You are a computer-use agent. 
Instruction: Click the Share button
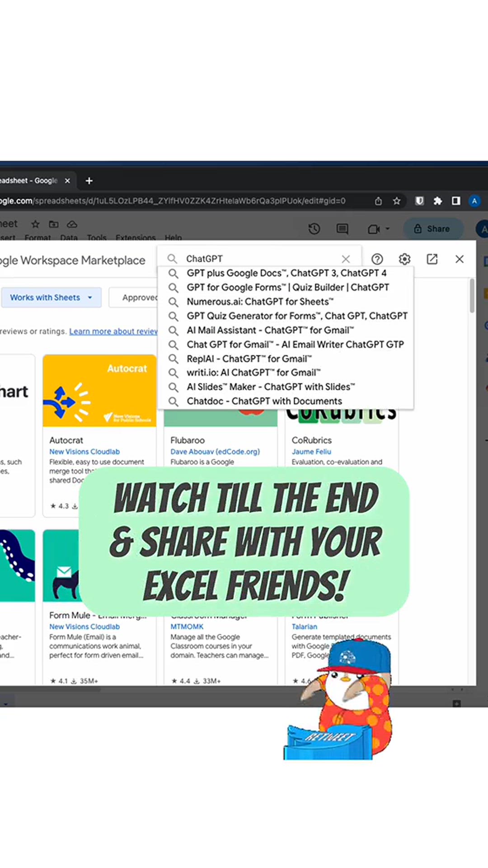[433, 229]
